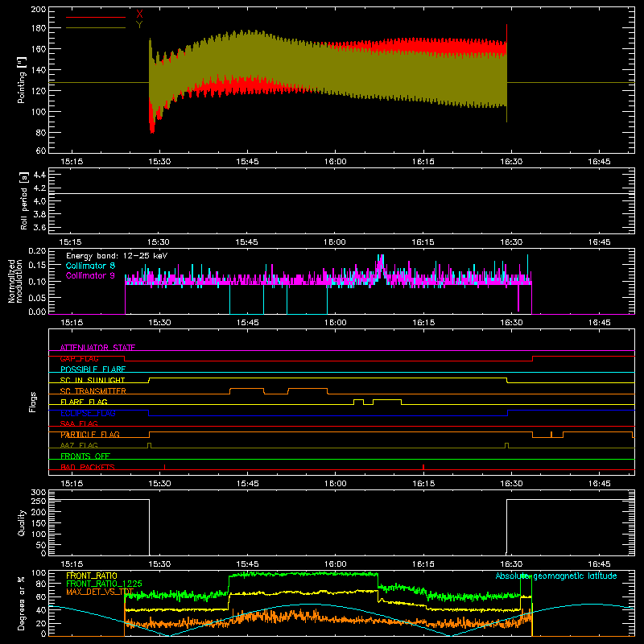Click the 15:45 time label under Quality plot
This screenshot has width=644, height=644.
(x=248, y=564)
